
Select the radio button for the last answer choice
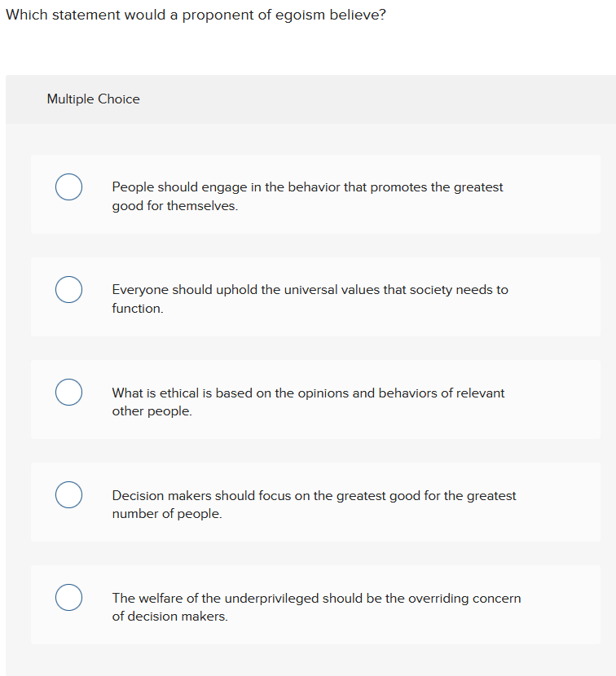pyautogui.click(x=68, y=597)
